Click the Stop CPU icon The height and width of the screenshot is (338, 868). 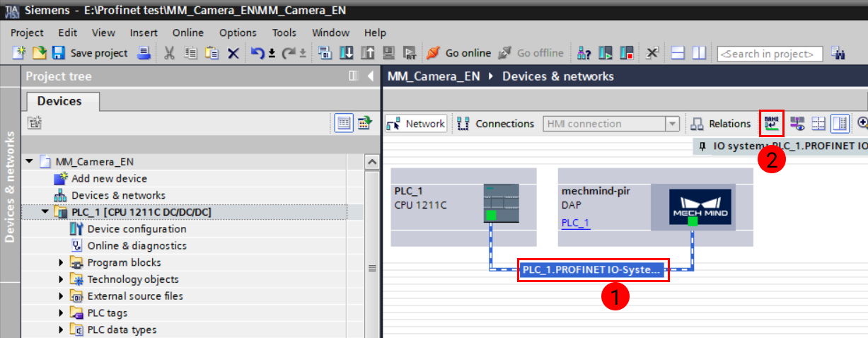(x=627, y=53)
